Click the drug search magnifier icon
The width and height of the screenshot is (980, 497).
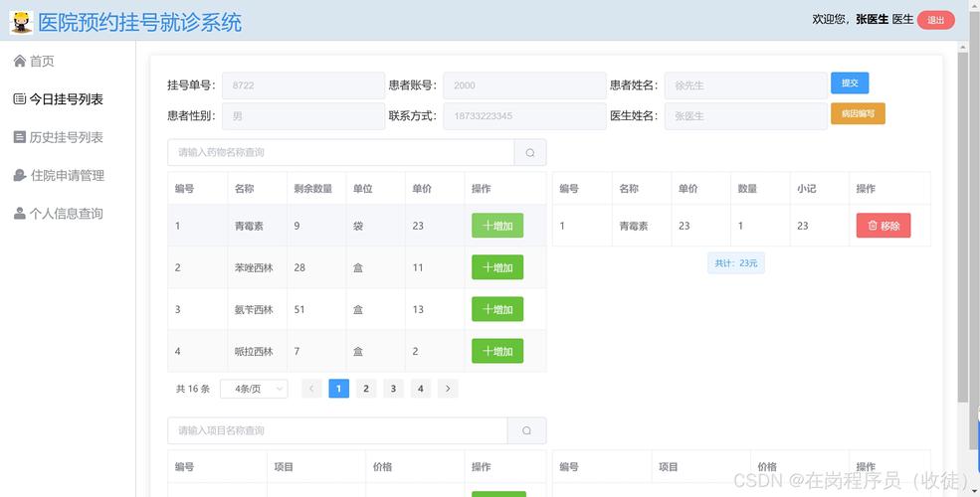pos(530,152)
